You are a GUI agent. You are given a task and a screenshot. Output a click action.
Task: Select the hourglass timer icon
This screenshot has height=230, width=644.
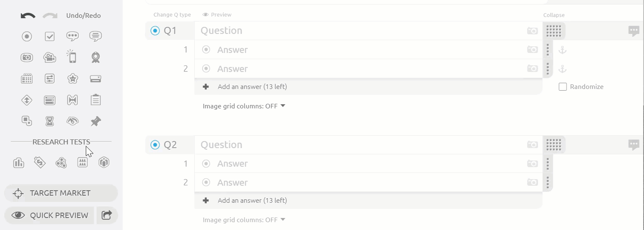click(x=50, y=121)
